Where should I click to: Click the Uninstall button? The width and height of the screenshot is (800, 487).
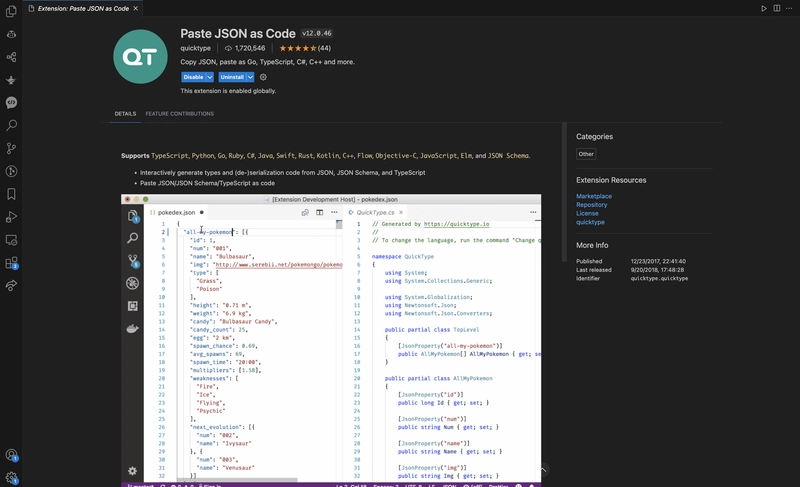(x=232, y=77)
